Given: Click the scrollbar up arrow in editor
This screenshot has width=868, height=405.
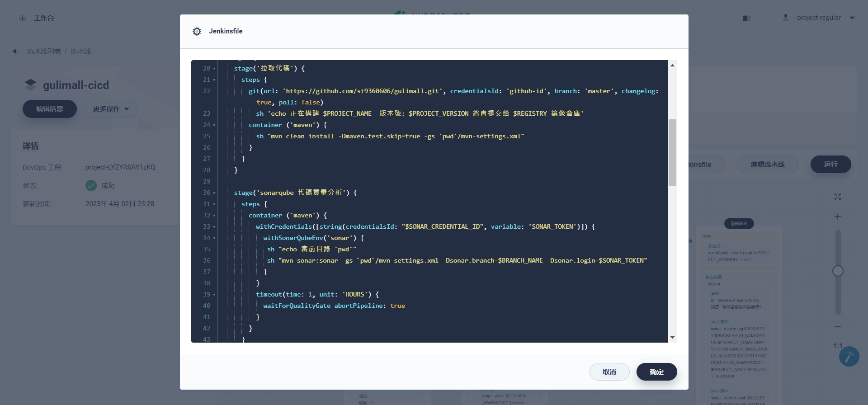Looking at the screenshot, I should click(672, 66).
